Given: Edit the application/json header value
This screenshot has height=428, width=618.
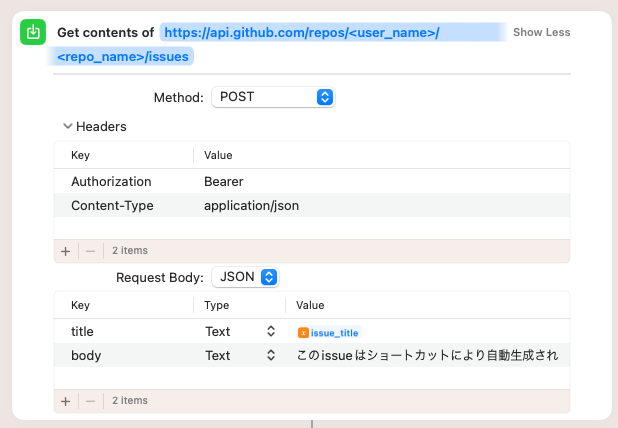Looking at the screenshot, I should 251,205.
